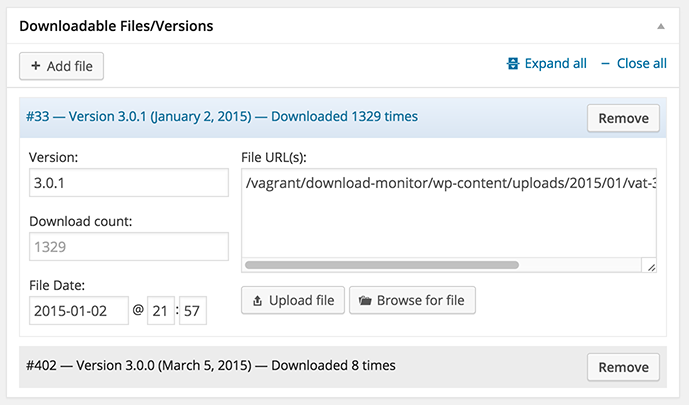Click the Download count field
The image size is (689, 405).
click(x=129, y=246)
